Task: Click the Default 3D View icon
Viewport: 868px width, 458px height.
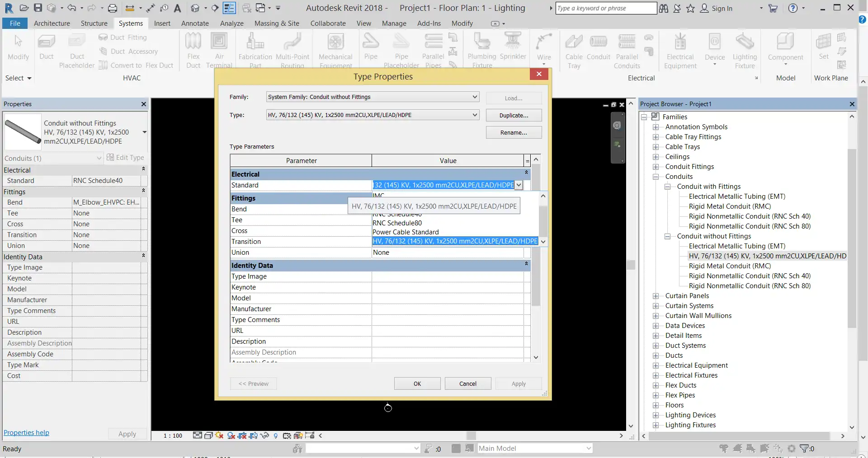Action: [x=195, y=8]
